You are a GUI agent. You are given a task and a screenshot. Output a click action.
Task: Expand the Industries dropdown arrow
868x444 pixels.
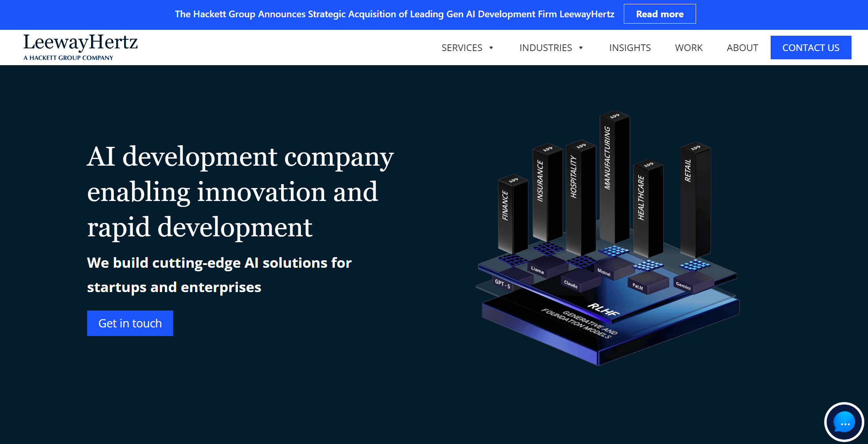581,48
